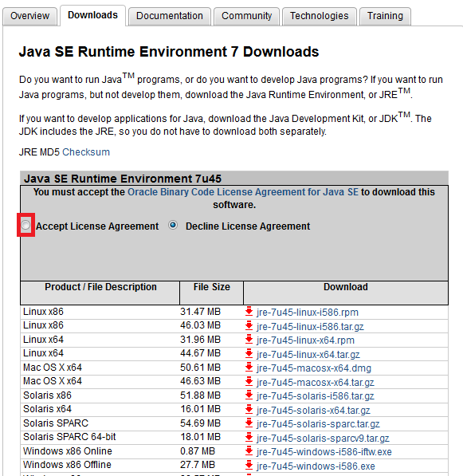Viewport: 463px width, 476px height.
Task: Click the Solaris x86 description cell
Action: pyautogui.click(x=47, y=395)
